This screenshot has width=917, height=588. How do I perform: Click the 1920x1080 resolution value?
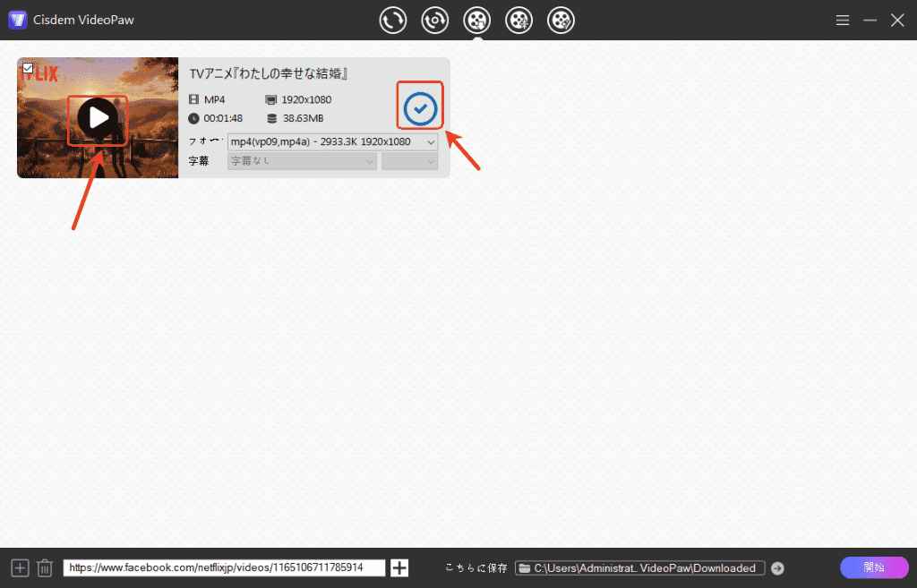coord(306,100)
